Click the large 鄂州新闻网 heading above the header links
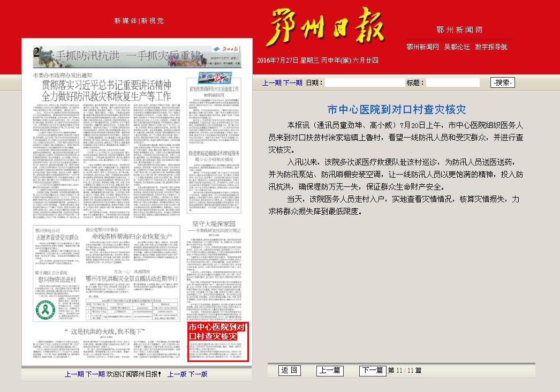560x392 pixels. pyautogui.click(x=459, y=30)
